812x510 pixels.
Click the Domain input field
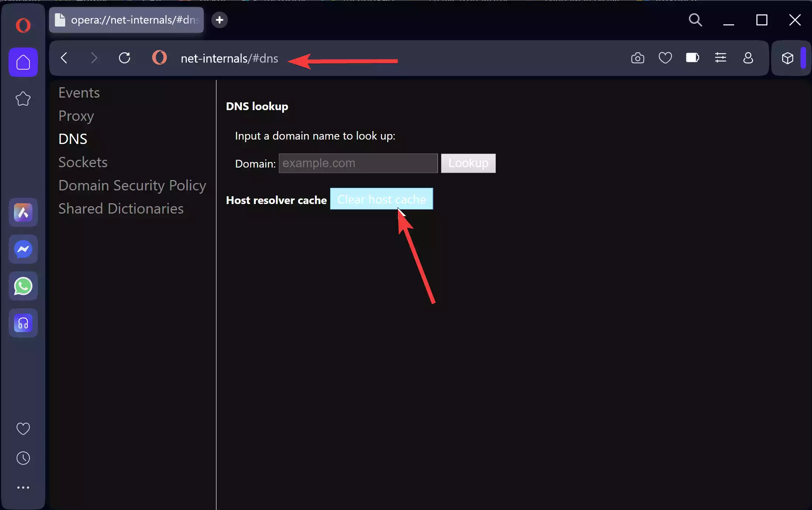click(358, 163)
